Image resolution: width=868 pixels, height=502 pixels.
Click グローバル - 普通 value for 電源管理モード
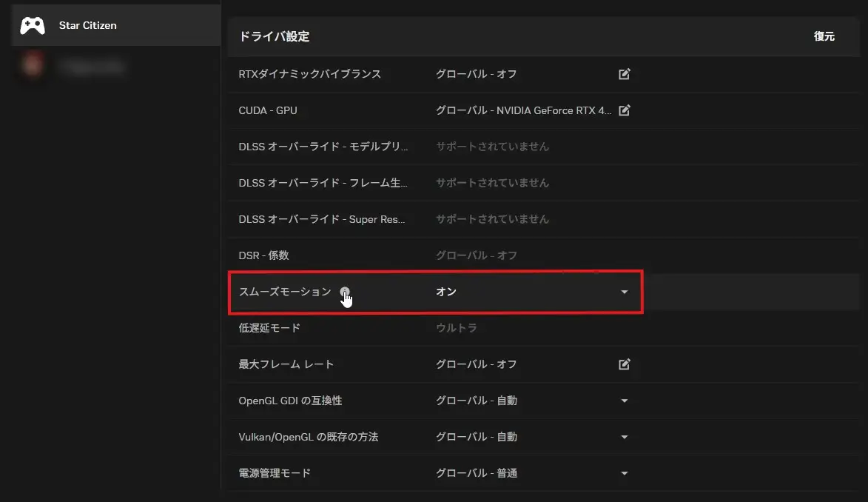[x=476, y=473]
